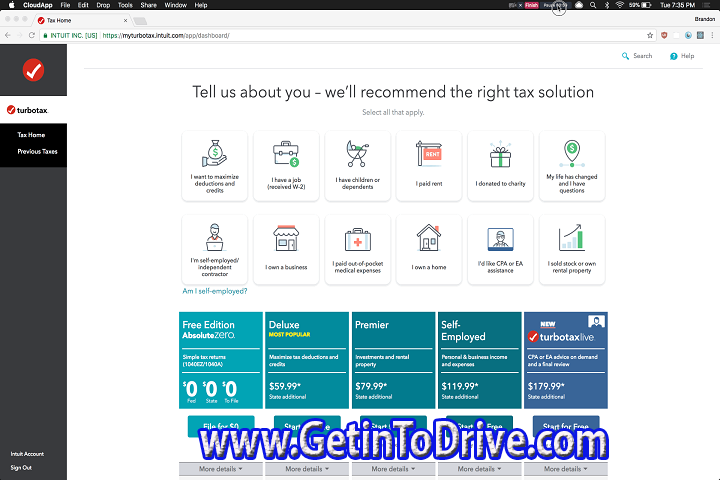Select the 'I paid rent' card
This screenshot has width=720, height=480.
pyautogui.click(x=429, y=166)
